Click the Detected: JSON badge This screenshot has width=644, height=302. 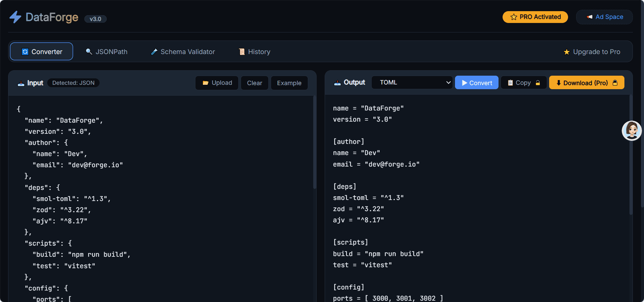[x=73, y=83]
